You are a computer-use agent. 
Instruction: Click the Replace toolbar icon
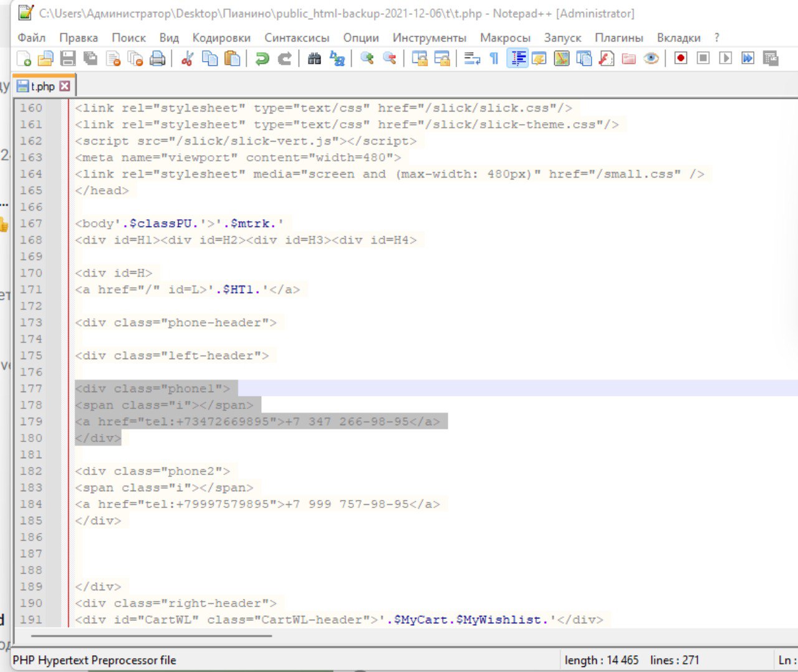point(337,59)
